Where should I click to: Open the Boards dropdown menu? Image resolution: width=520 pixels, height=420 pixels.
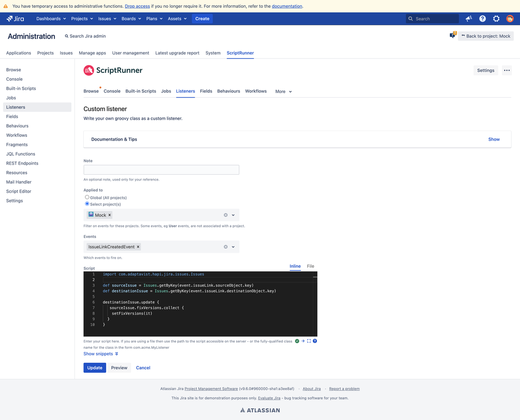(x=131, y=19)
